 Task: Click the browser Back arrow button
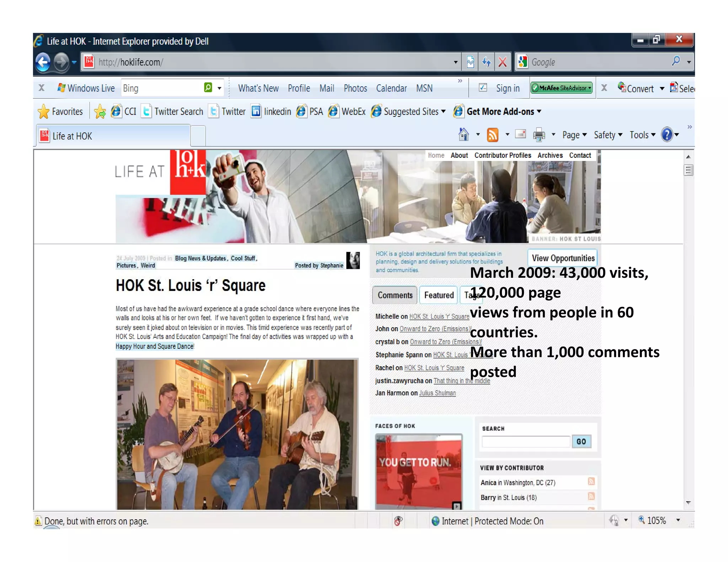click(43, 63)
